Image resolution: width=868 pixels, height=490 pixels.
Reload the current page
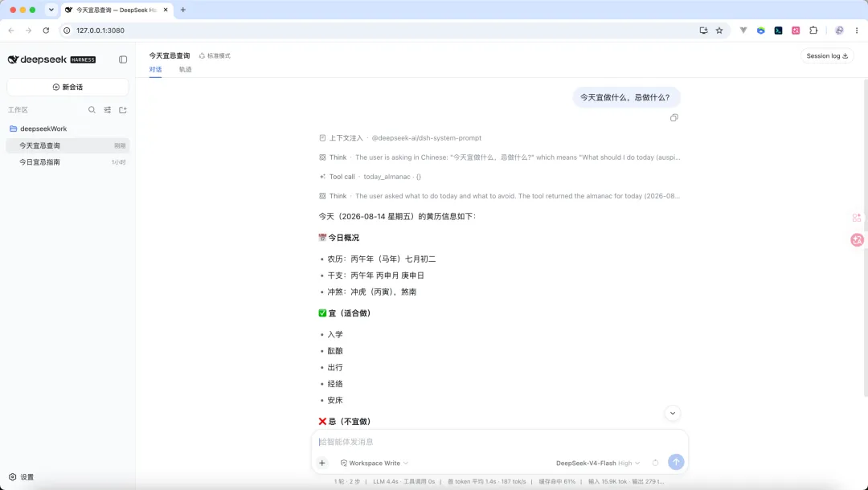point(46,31)
